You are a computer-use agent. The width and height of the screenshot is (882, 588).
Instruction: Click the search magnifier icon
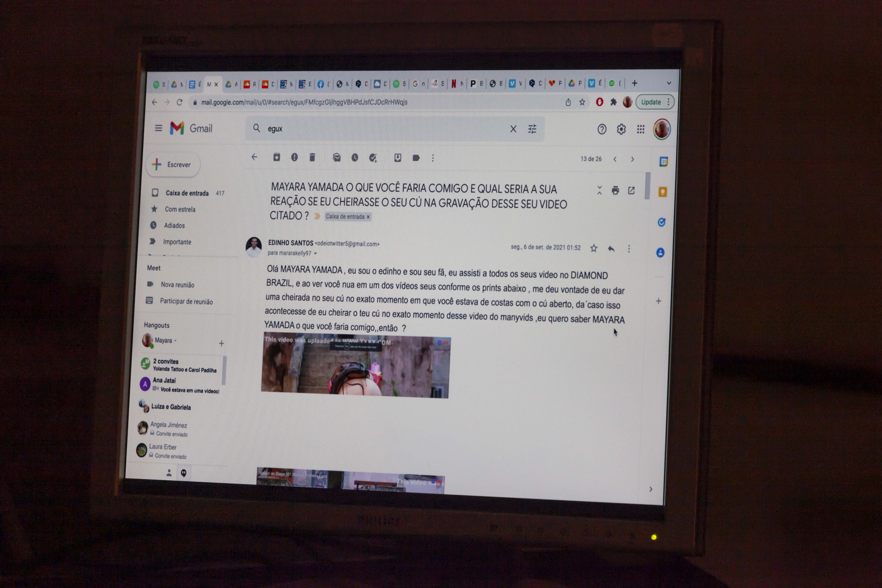(256, 128)
